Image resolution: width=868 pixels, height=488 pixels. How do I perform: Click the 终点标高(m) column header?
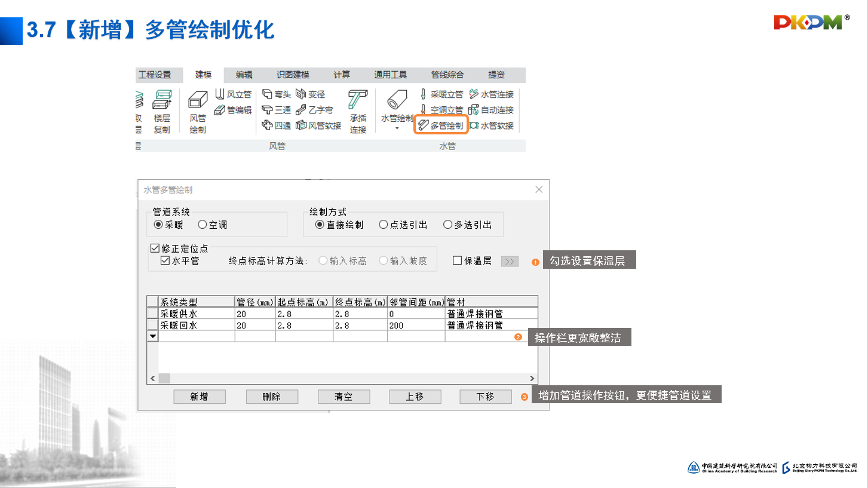coord(360,302)
